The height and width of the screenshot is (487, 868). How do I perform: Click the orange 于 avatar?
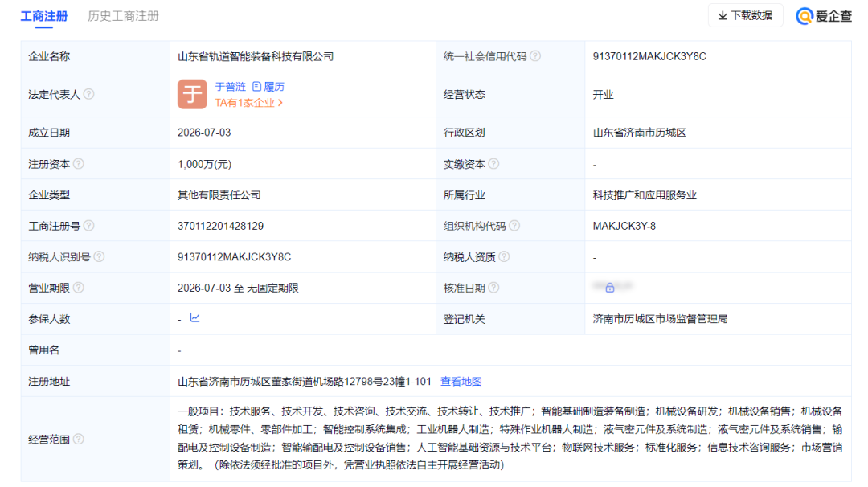click(x=192, y=94)
